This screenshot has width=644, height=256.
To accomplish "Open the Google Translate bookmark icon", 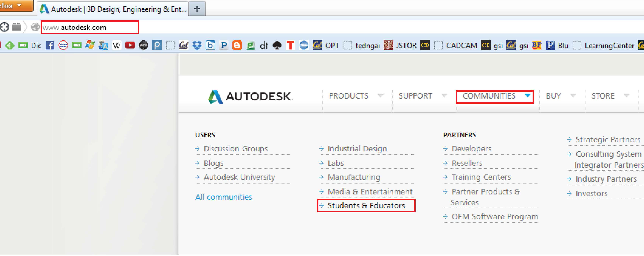I will [103, 46].
